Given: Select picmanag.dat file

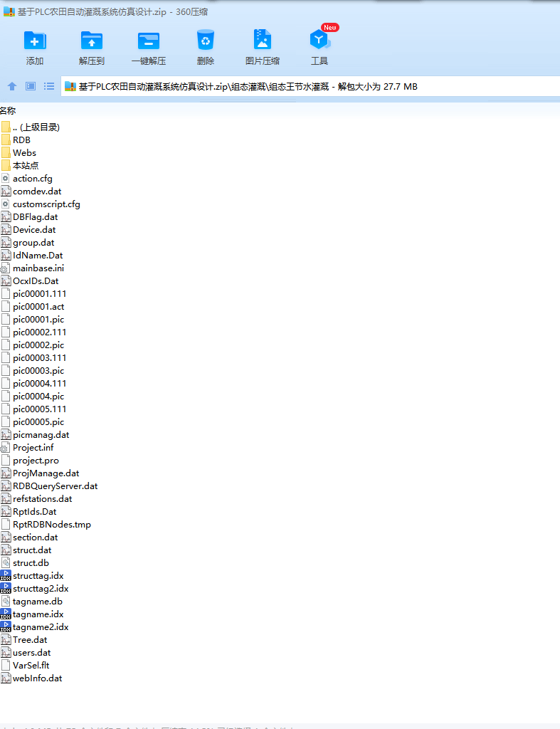Looking at the screenshot, I should (41, 435).
